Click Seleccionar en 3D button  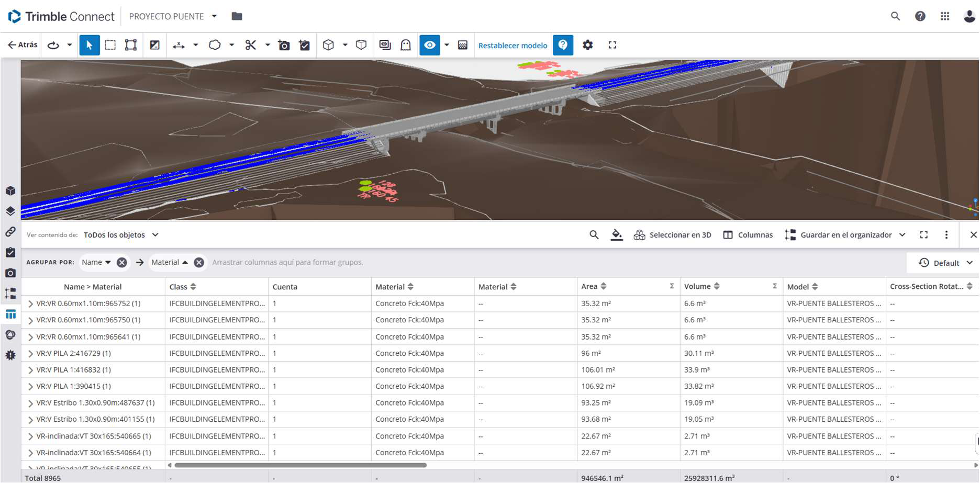point(673,235)
